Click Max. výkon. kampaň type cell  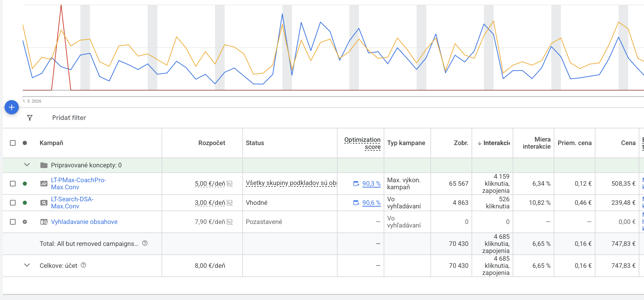click(404, 184)
